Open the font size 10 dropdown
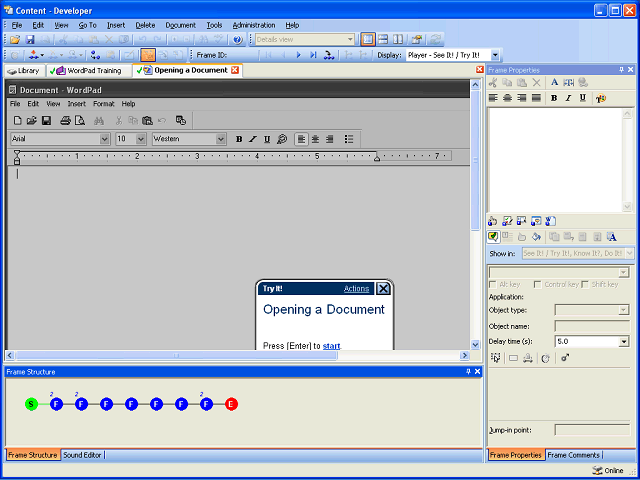This screenshot has width=640, height=480. click(x=141, y=139)
